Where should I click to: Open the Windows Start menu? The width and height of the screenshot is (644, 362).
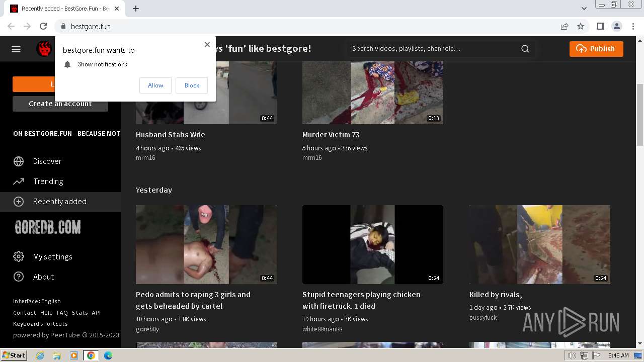point(14,355)
